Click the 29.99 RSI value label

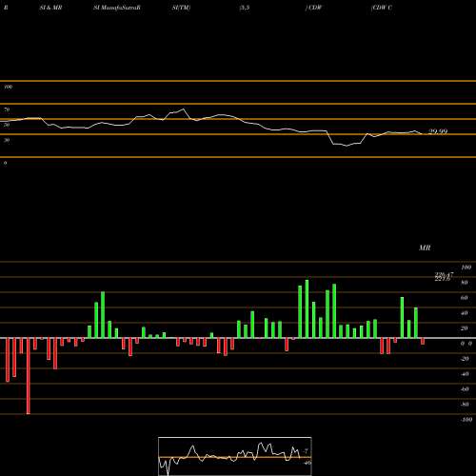438,131
